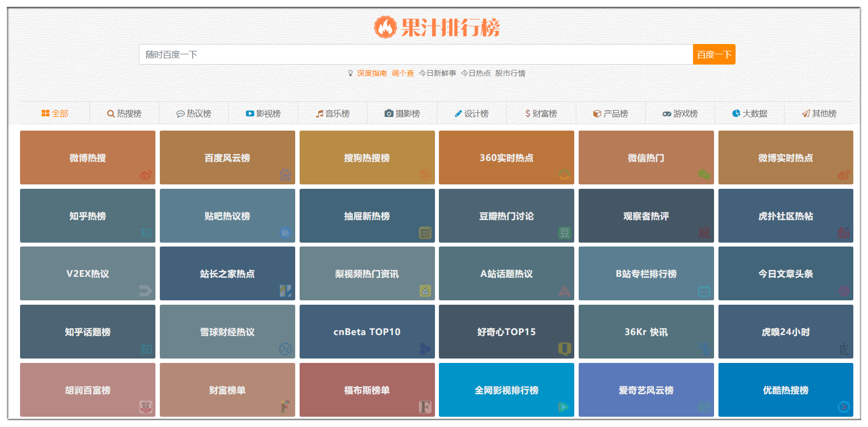Click the Weibo icon on the 微博实时热点 card
Image resolution: width=868 pixels, height=427 pixels.
click(x=844, y=175)
